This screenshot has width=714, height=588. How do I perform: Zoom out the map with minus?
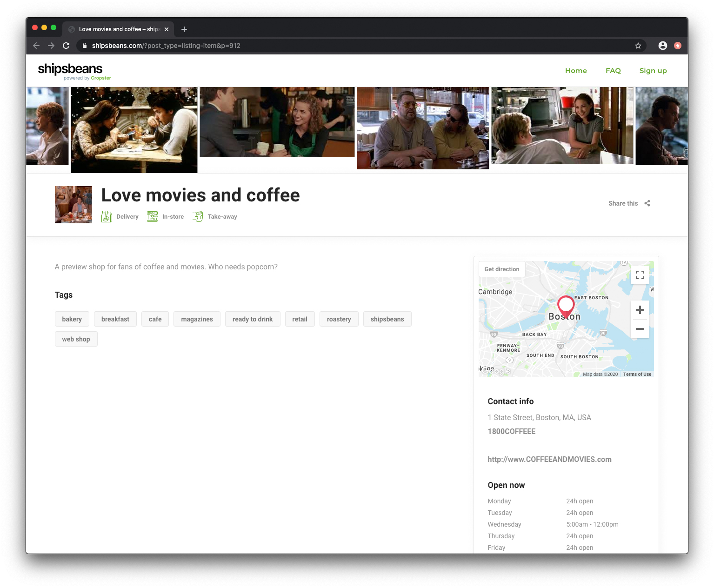click(x=640, y=329)
